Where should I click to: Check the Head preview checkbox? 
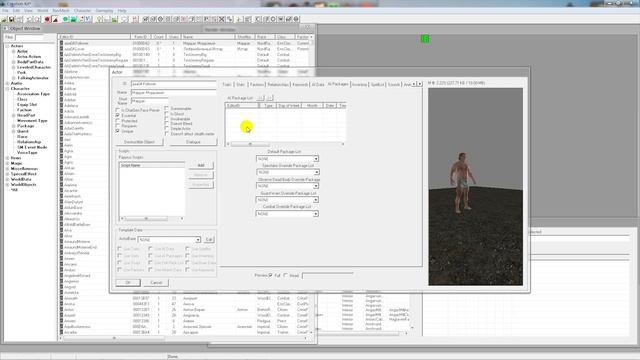[286, 276]
